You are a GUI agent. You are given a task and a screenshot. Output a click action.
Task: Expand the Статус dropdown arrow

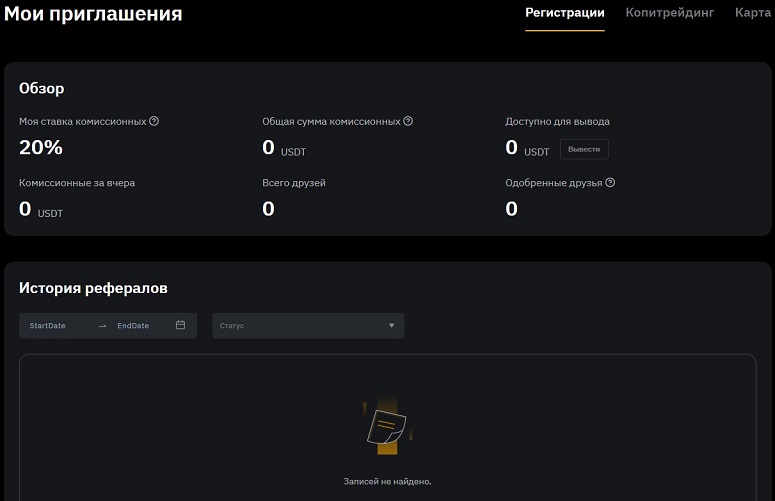pyautogui.click(x=391, y=326)
